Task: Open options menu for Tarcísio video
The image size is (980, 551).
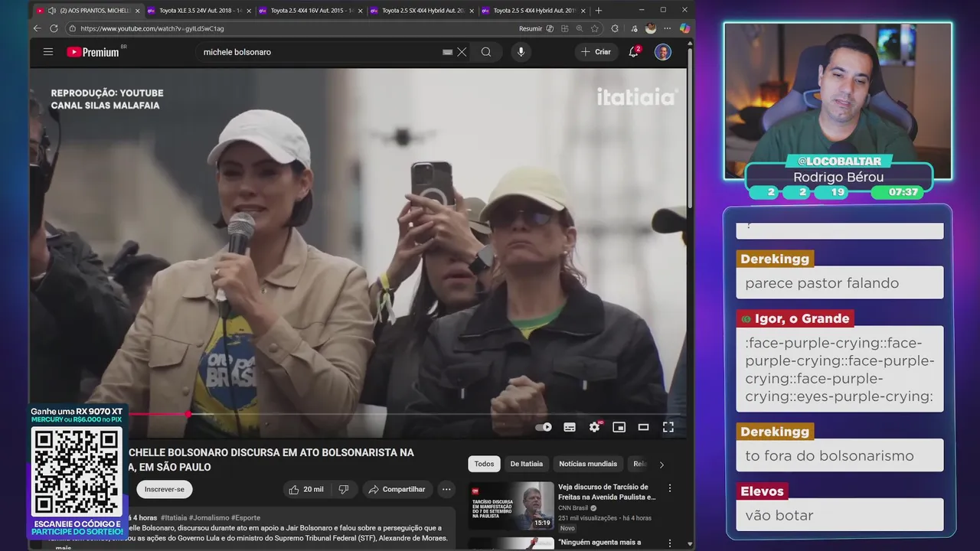Action: click(670, 488)
